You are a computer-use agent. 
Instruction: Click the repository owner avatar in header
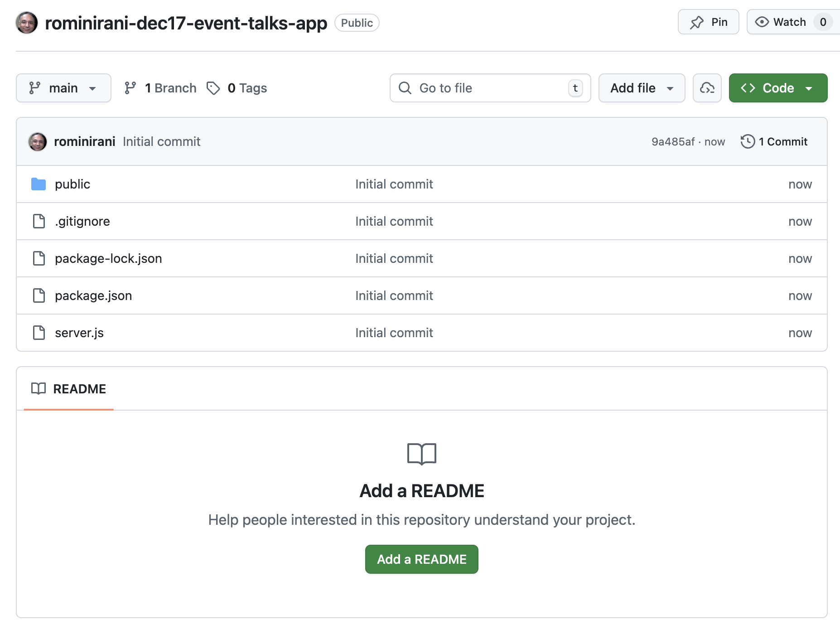27,23
